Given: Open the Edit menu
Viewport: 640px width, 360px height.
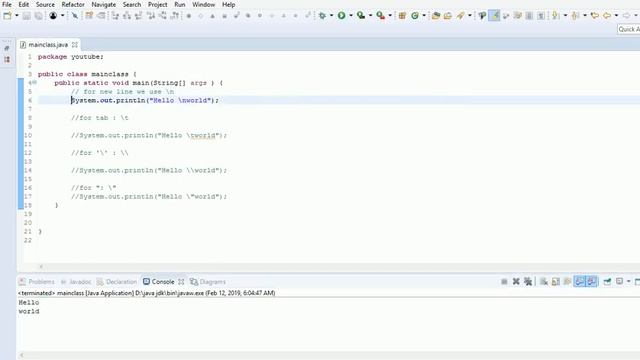Looking at the screenshot, I should tap(24, 4).
